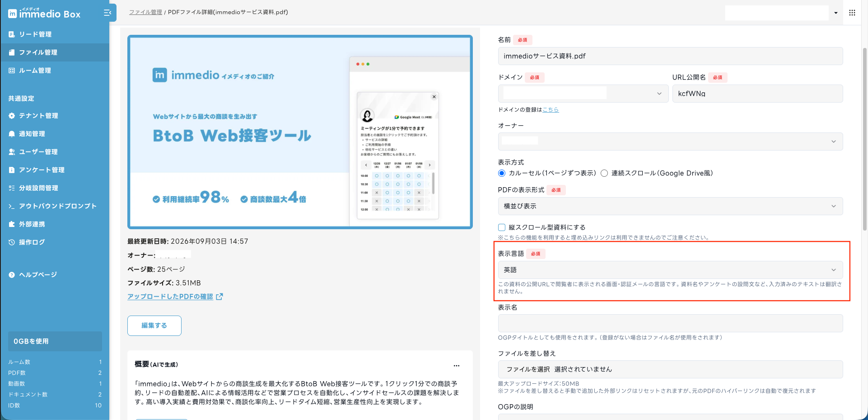Open the PDFの表示形式 dropdown showing 横並び表示
The height and width of the screenshot is (420, 868).
670,206
